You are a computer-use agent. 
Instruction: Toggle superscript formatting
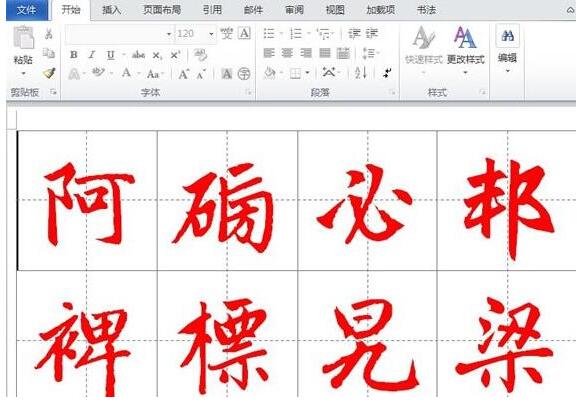(175, 55)
